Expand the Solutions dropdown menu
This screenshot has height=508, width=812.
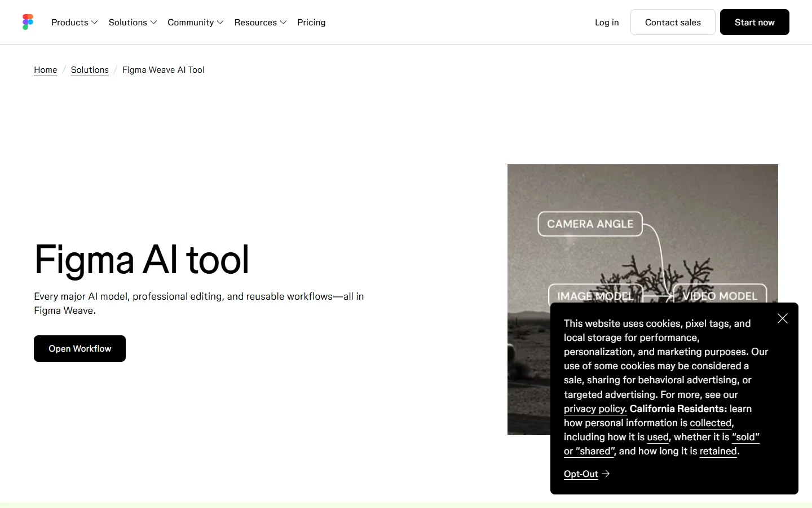133,22
